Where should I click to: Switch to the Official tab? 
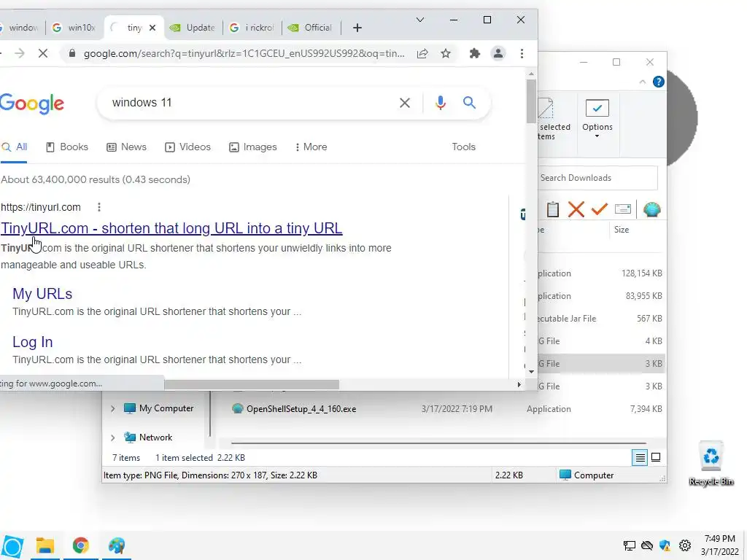click(312, 28)
